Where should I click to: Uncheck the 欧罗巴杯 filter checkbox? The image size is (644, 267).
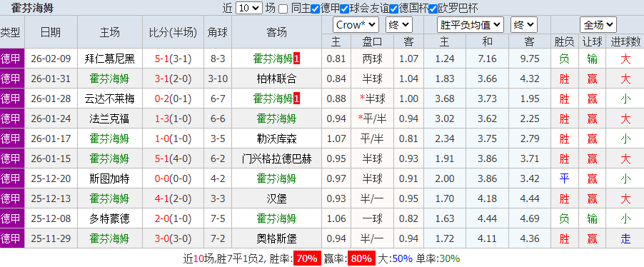point(433,9)
